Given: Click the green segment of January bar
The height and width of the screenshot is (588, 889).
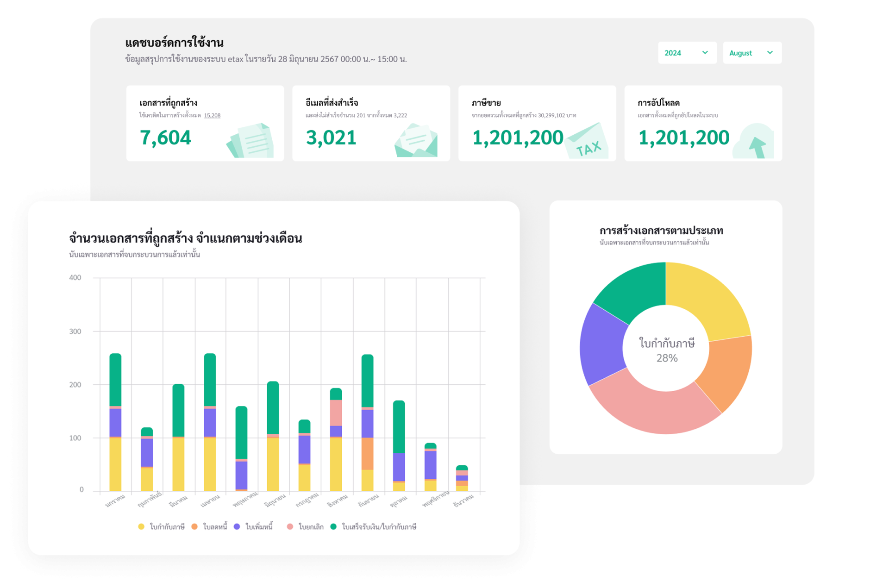Looking at the screenshot, I should coord(115,380).
